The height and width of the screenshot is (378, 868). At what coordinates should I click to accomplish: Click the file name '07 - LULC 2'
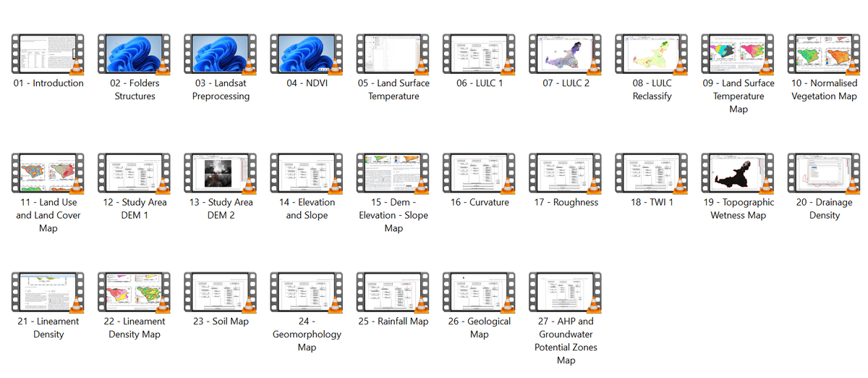pyautogui.click(x=566, y=83)
